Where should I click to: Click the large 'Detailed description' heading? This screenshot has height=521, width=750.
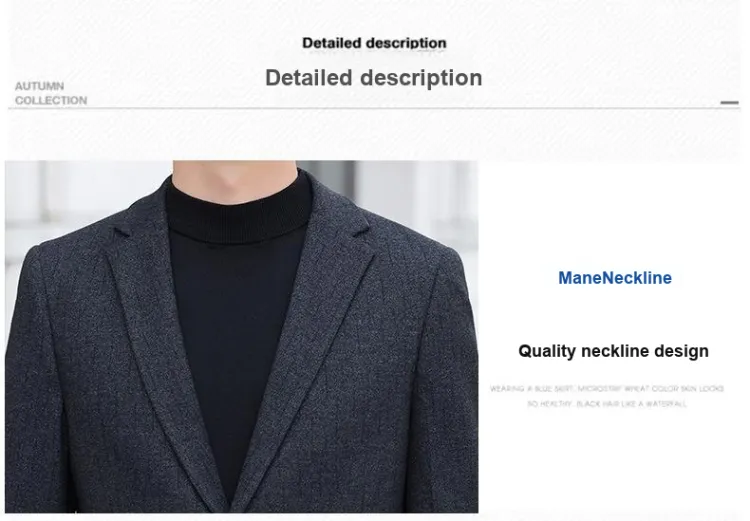[x=374, y=78]
